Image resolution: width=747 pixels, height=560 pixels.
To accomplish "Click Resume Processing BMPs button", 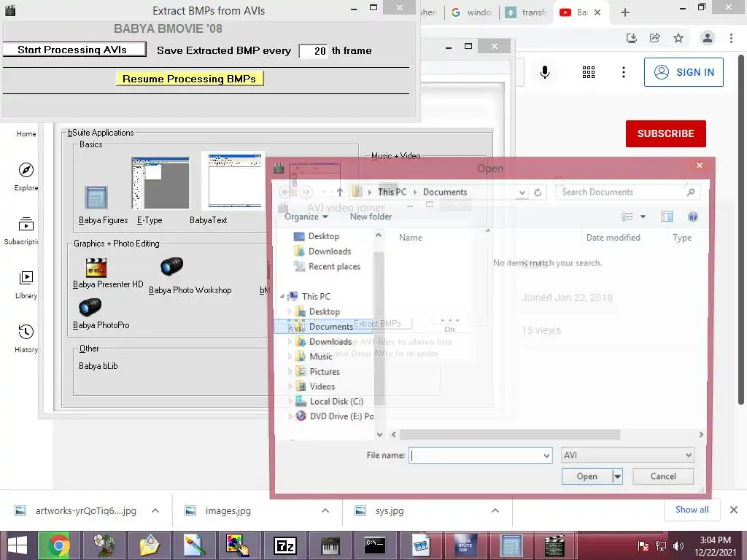I will coord(190,79).
